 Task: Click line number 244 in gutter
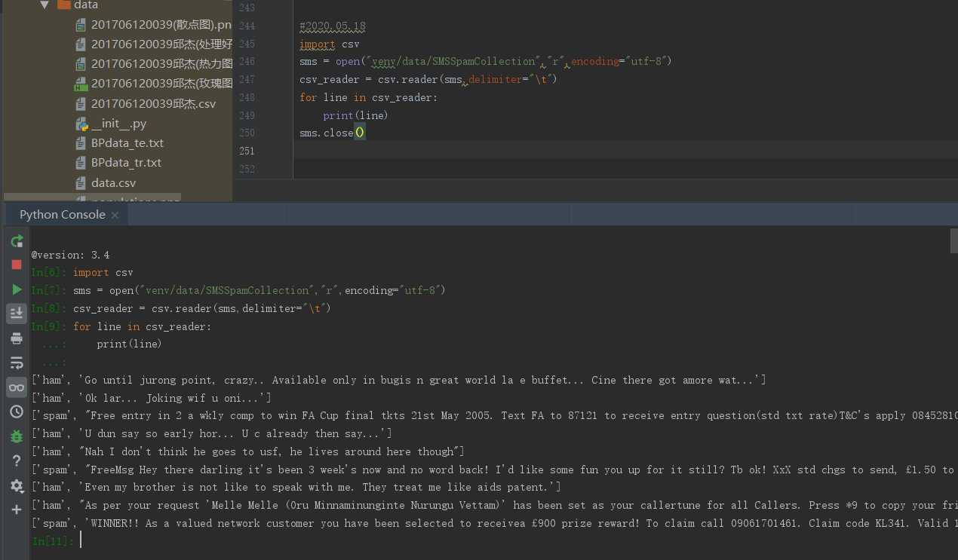(246, 26)
